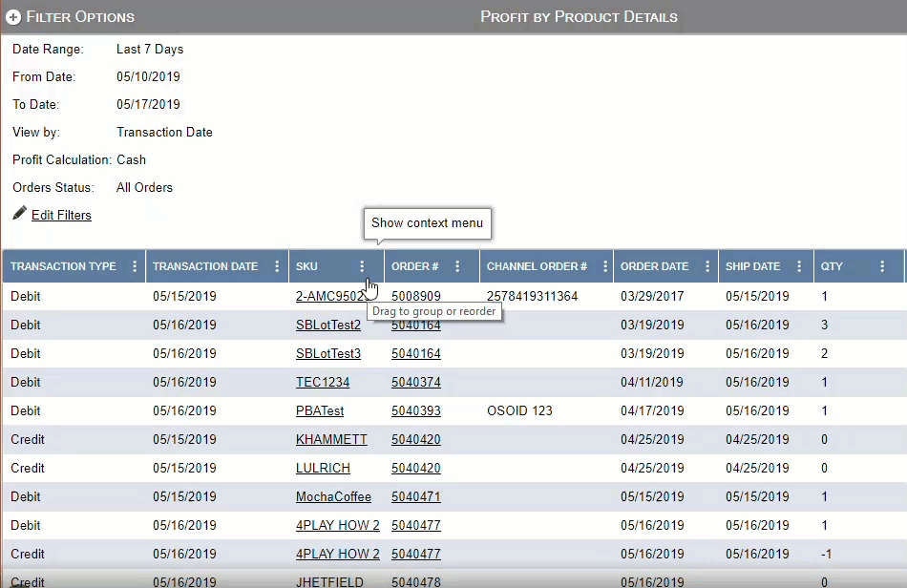Open SKU link MochaCoffee

[x=333, y=496]
